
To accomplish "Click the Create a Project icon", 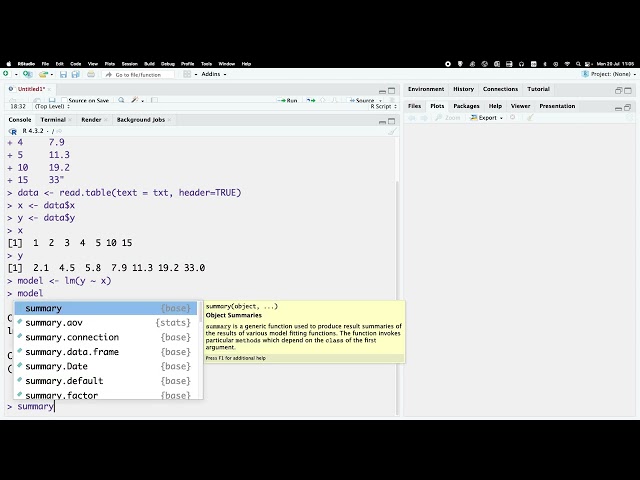I will [27, 74].
